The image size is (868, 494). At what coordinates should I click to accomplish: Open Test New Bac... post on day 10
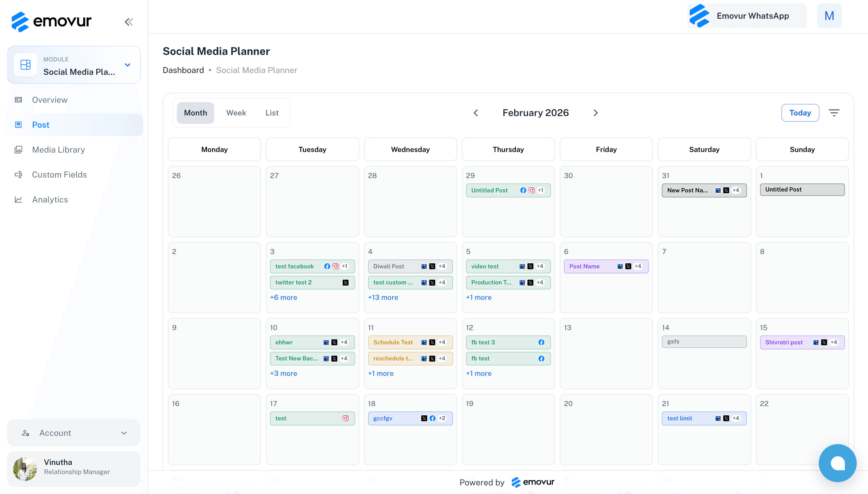(312, 358)
